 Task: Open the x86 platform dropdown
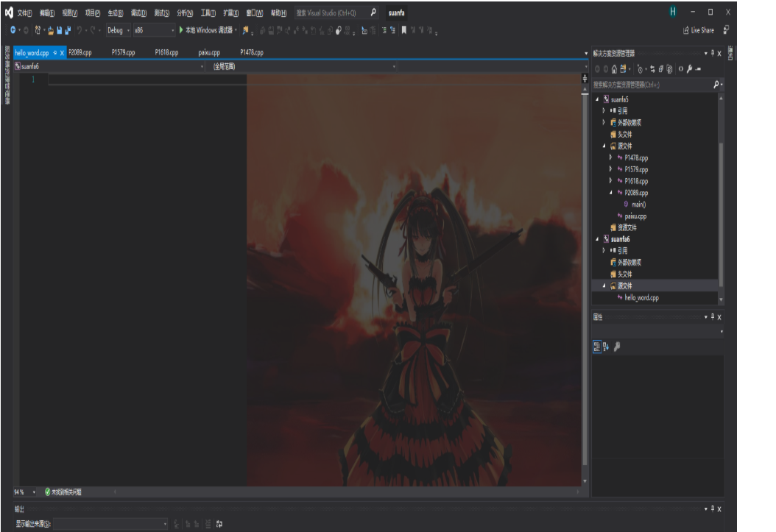click(x=154, y=30)
